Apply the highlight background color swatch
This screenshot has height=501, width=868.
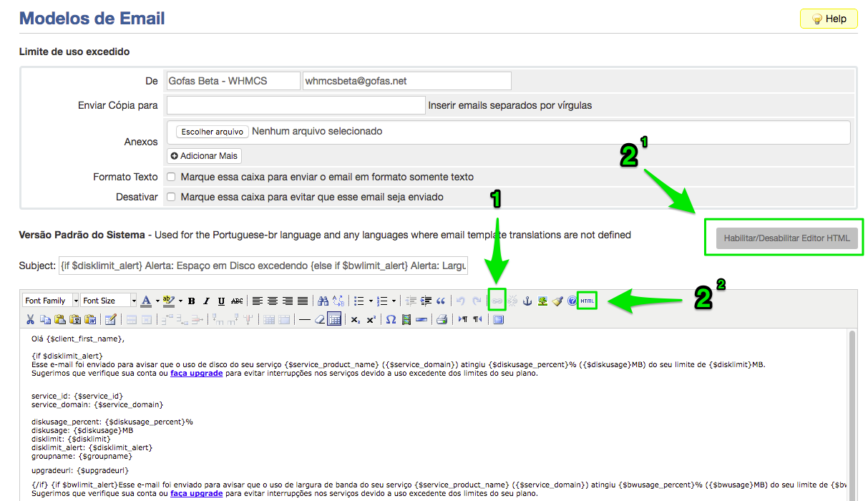[x=169, y=301]
